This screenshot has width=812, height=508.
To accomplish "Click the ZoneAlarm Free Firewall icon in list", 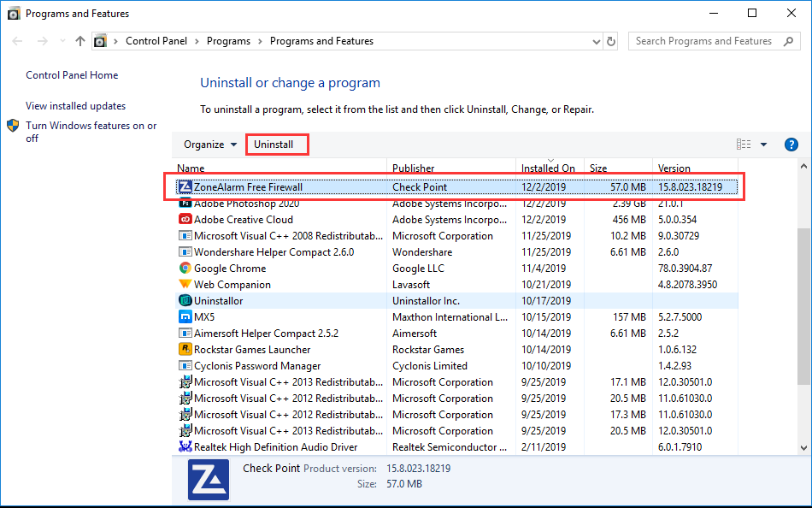I will tap(185, 186).
